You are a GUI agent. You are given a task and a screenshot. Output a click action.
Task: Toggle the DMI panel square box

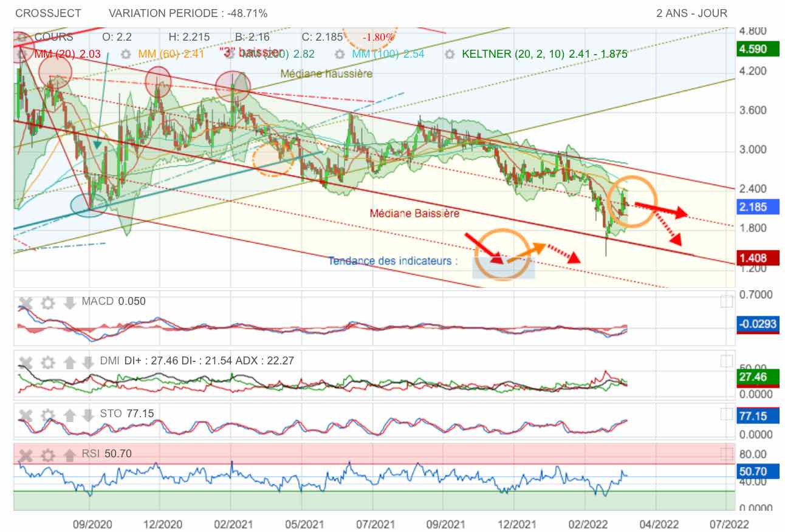tap(727, 361)
